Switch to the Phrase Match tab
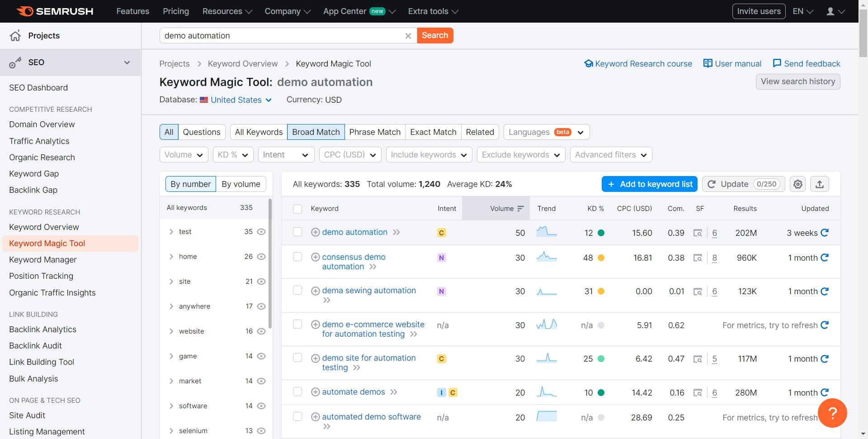This screenshot has height=439, width=868. click(375, 132)
